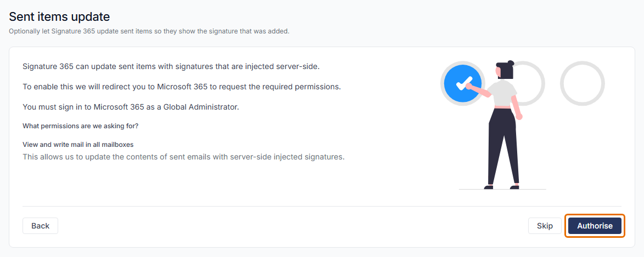
Task: Click "What permissions are we asking for?" text
Action: (81, 126)
